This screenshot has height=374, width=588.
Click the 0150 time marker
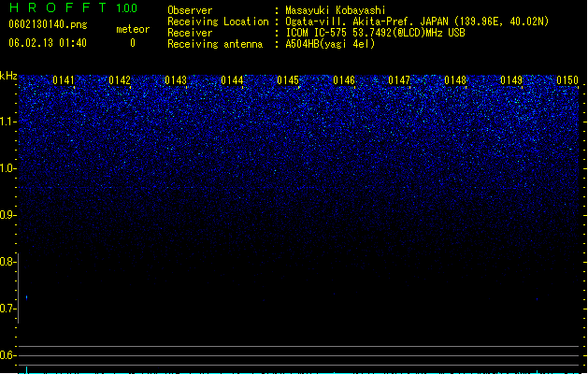point(567,80)
